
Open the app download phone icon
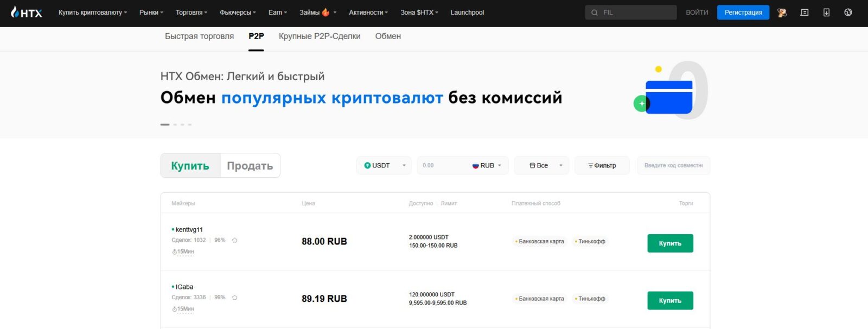tap(826, 12)
